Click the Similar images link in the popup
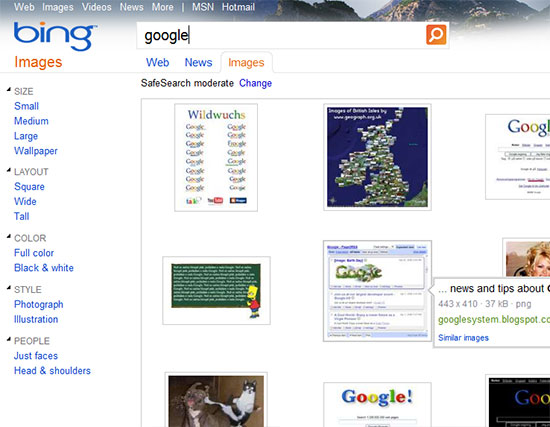The width and height of the screenshot is (550, 427). 463,338
